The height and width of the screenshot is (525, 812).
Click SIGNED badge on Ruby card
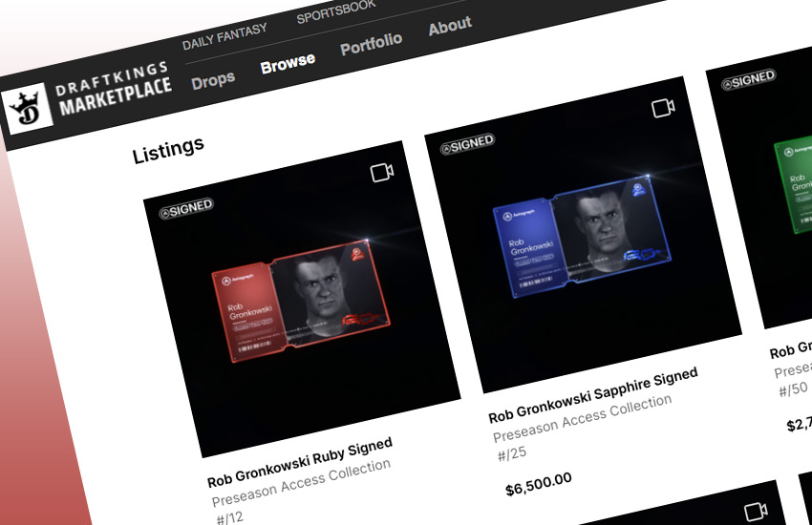[x=186, y=208]
